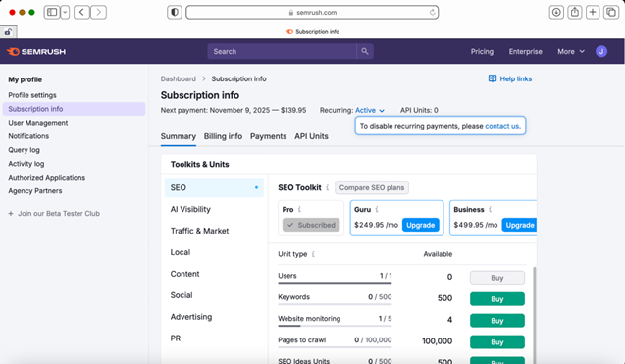
Task: Go back with Safari back arrow
Action: (81, 12)
